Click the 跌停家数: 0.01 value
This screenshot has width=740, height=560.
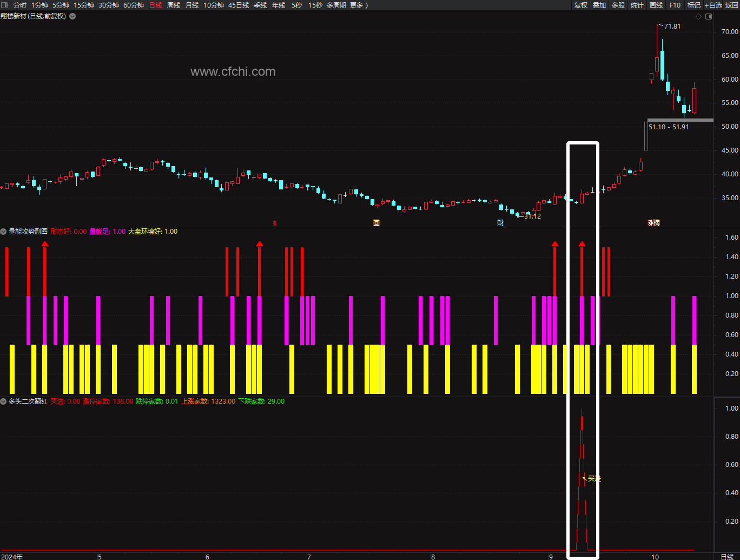pyautogui.click(x=157, y=401)
